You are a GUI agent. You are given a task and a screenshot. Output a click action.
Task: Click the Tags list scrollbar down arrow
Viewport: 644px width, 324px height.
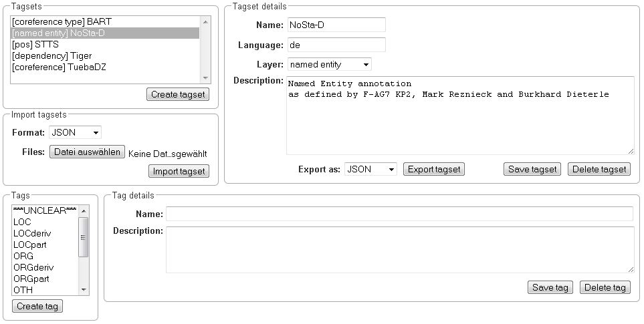[84, 290]
